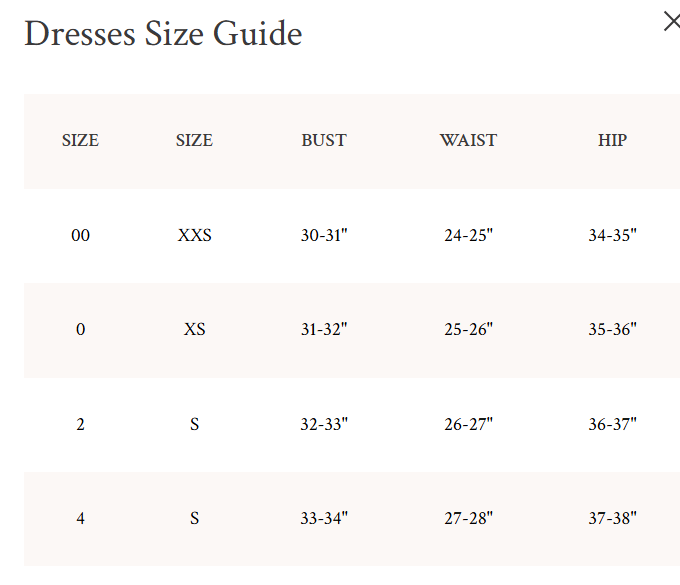Click the numeric size 4 cell
The height and width of the screenshot is (585, 680).
80,518
